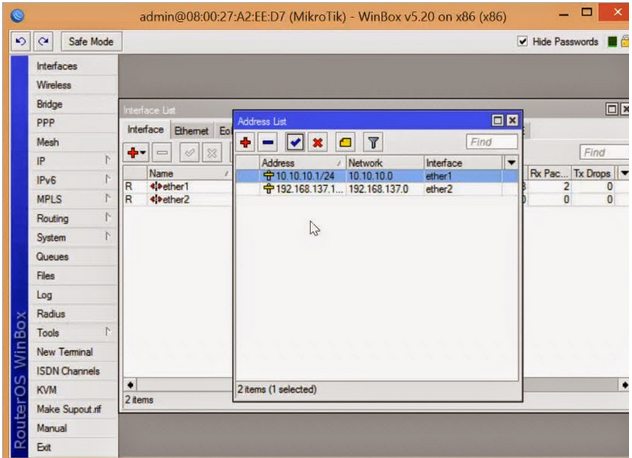
Task: Click the grayed minus remove icon in Interface List
Action: coord(162,153)
